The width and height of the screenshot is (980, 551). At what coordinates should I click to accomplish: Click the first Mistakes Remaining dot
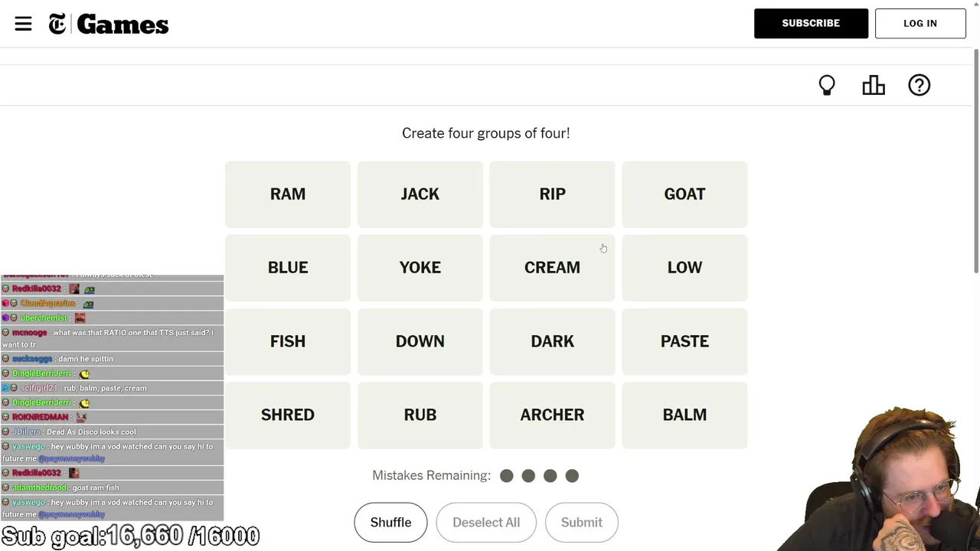pos(507,476)
